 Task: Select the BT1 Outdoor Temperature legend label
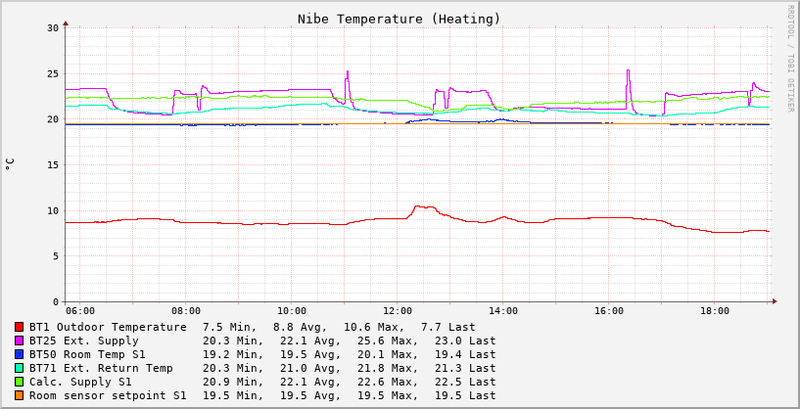pos(108,327)
